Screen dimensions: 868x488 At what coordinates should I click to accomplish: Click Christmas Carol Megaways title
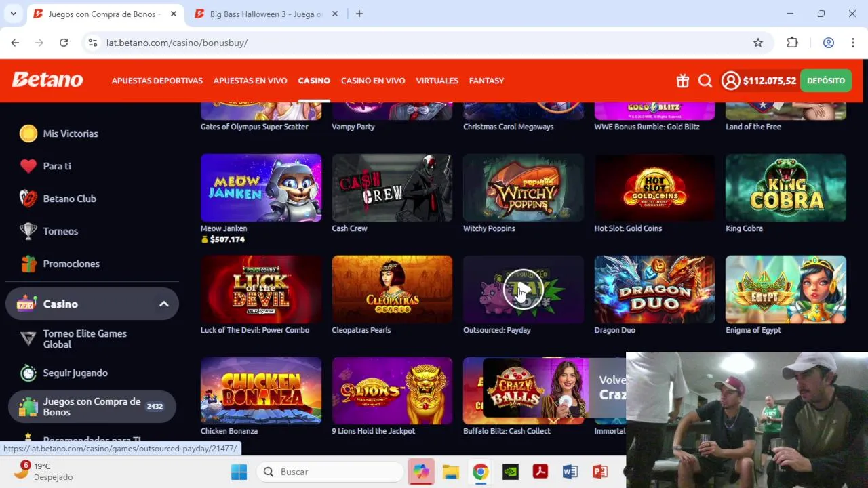click(509, 127)
